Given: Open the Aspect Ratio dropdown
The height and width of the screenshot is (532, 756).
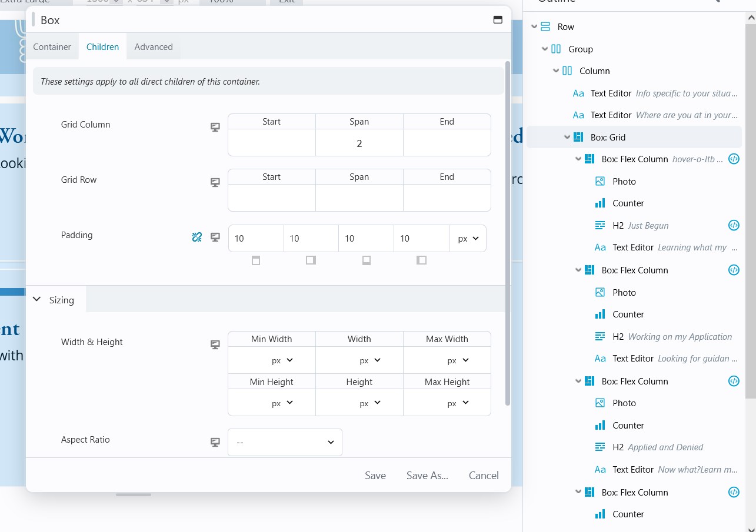Looking at the screenshot, I should pyautogui.click(x=285, y=443).
